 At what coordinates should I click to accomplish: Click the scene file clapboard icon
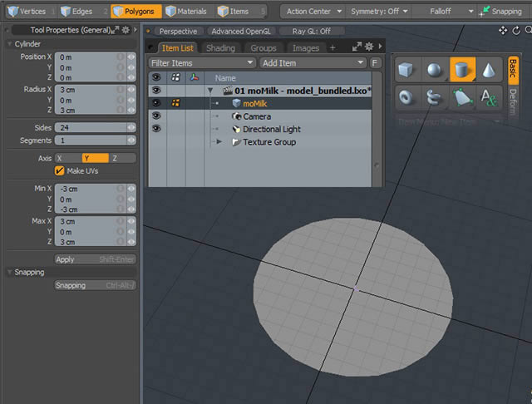(228, 91)
